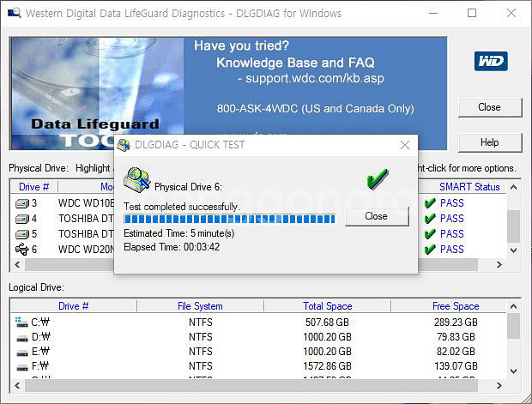Click the Elapsed Time 00:03:42 text
The image size is (532, 404).
coord(172,247)
